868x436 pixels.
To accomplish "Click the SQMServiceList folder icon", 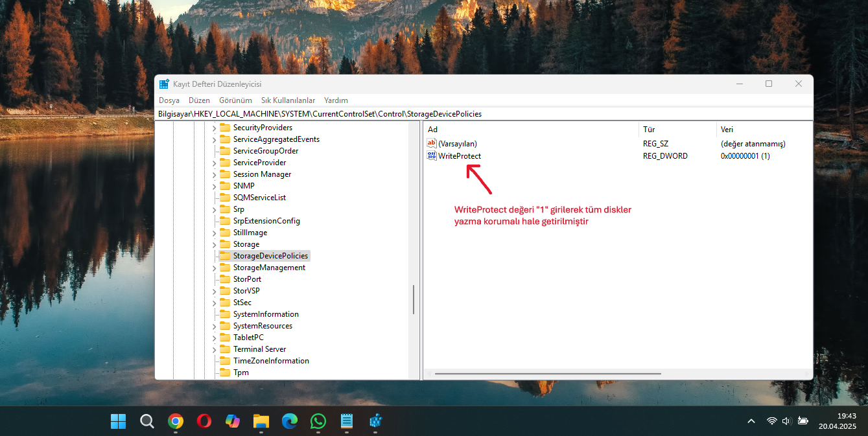I will pos(225,198).
